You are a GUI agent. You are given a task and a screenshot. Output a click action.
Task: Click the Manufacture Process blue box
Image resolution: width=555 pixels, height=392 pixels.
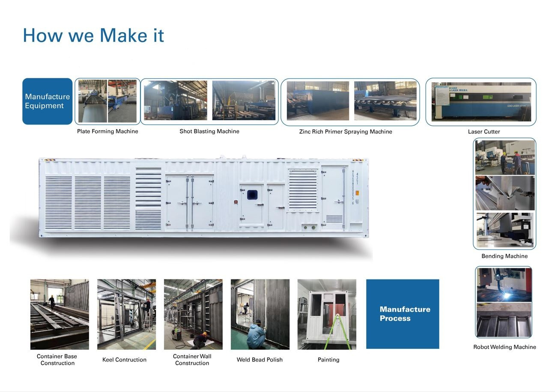pyautogui.click(x=402, y=314)
